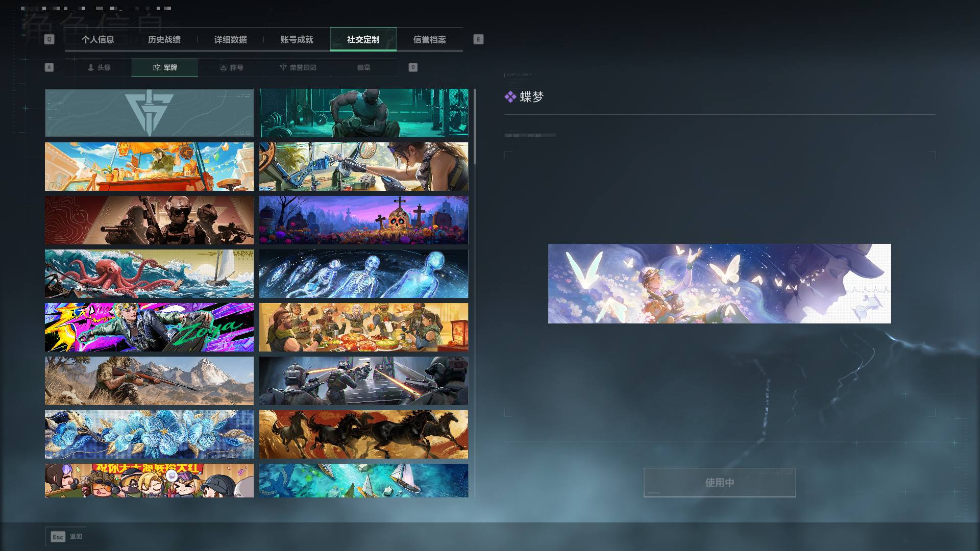Pick the red octopus wave dog tag
Viewport: 980px width, 551px height.
tap(149, 274)
